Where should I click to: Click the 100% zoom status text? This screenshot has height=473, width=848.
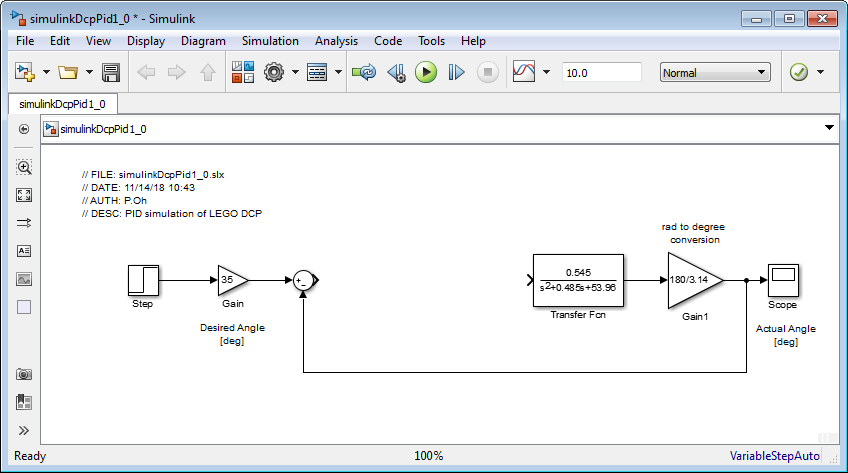pos(428,456)
